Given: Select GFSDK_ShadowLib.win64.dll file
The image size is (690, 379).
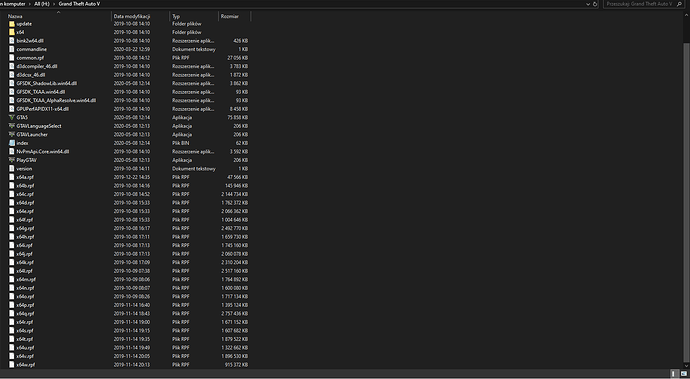Looking at the screenshot, I should click(47, 83).
